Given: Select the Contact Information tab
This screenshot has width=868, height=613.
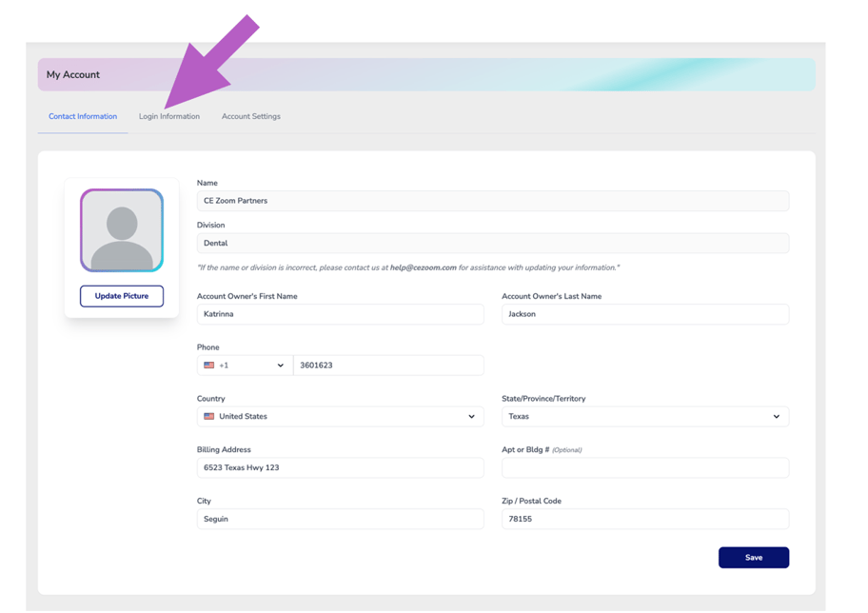Looking at the screenshot, I should (82, 116).
